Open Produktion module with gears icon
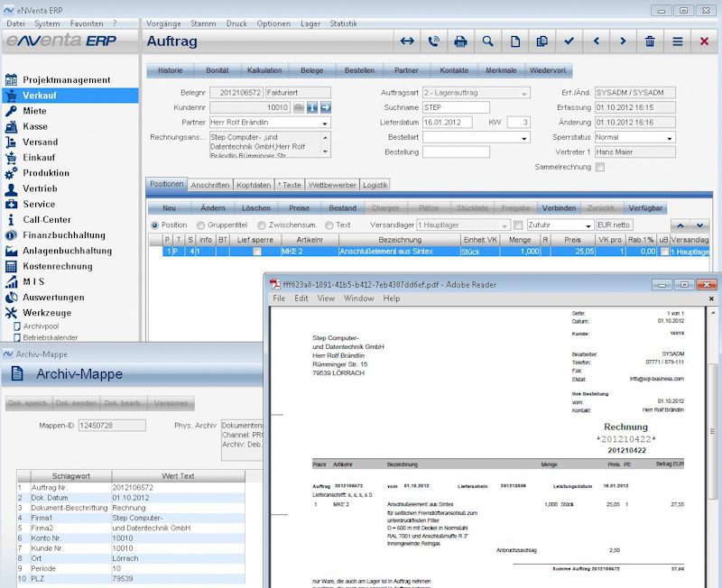This screenshot has width=722, height=588. click(46, 173)
